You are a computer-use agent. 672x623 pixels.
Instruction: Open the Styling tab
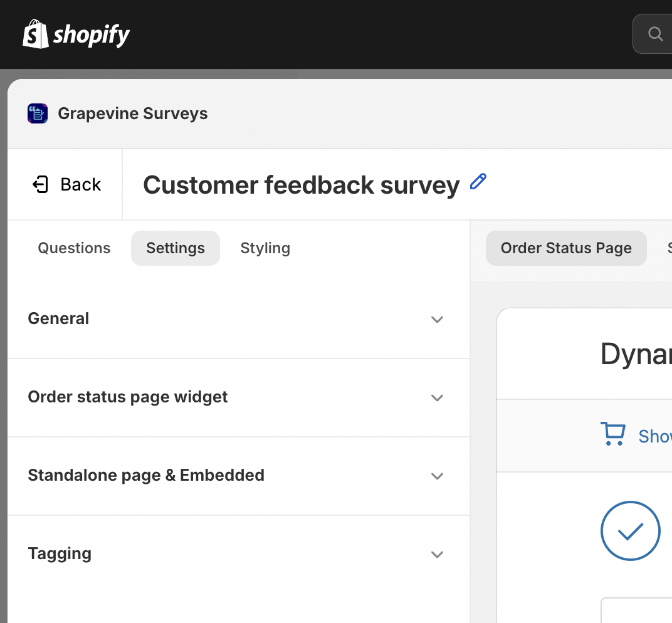(265, 248)
